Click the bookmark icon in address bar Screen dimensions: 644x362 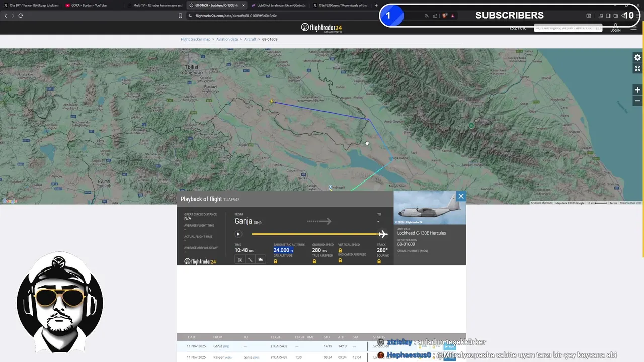pos(180,16)
